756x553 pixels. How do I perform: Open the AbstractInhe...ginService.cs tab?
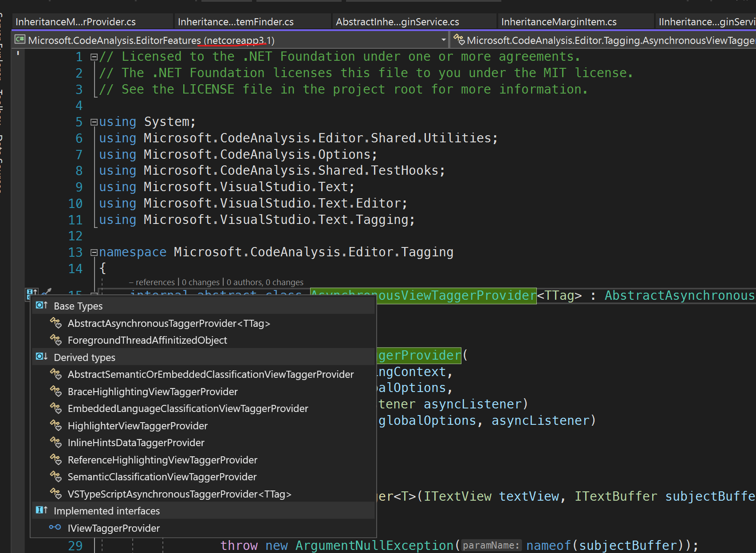[x=414, y=22]
